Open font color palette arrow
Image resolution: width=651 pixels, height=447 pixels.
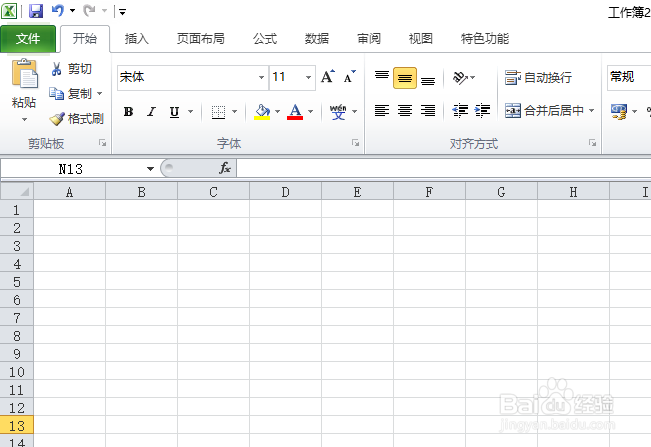click(x=310, y=112)
